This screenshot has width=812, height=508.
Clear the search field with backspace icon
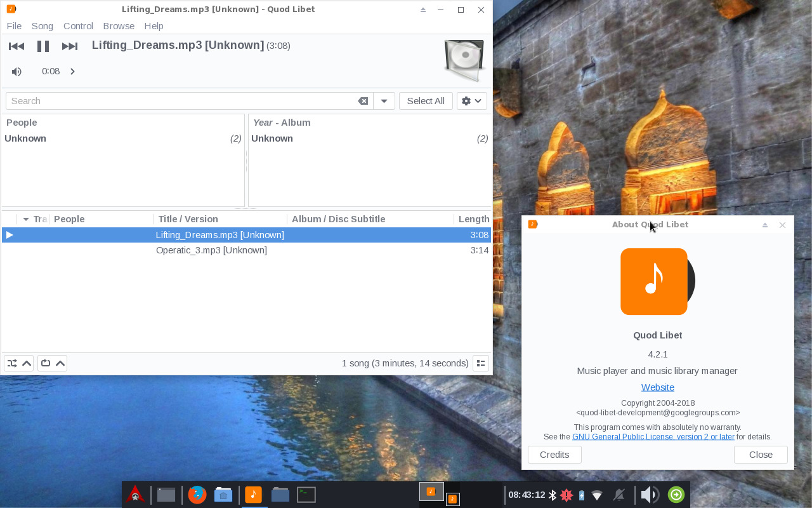pyautogui.click(x=363, y=101)
